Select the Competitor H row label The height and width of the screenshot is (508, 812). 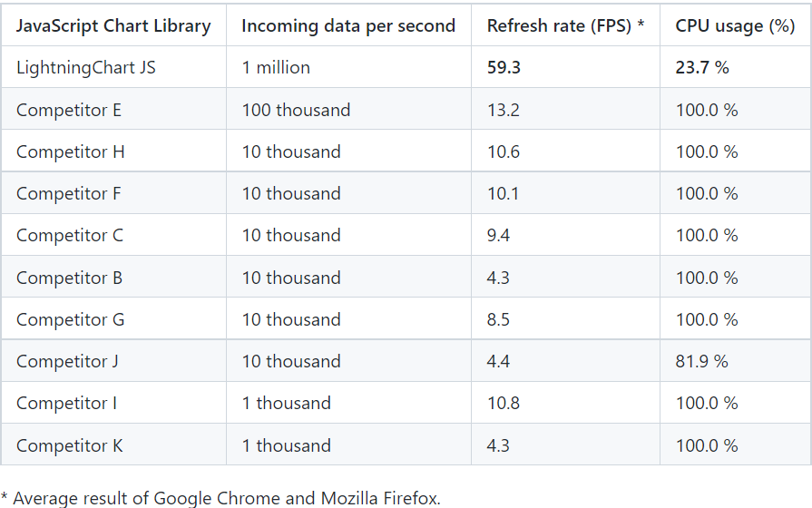click(x=71, y=152)
